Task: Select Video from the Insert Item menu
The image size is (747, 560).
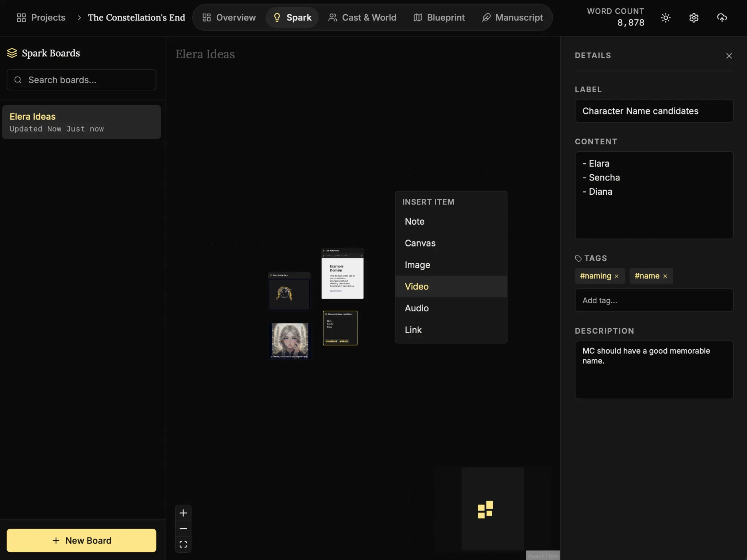Action: click(417, 287)
